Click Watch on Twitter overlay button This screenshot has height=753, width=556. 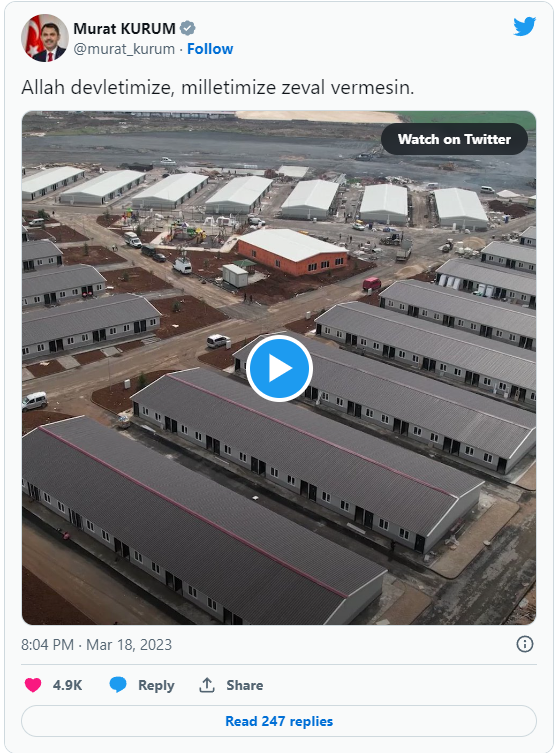454,139
